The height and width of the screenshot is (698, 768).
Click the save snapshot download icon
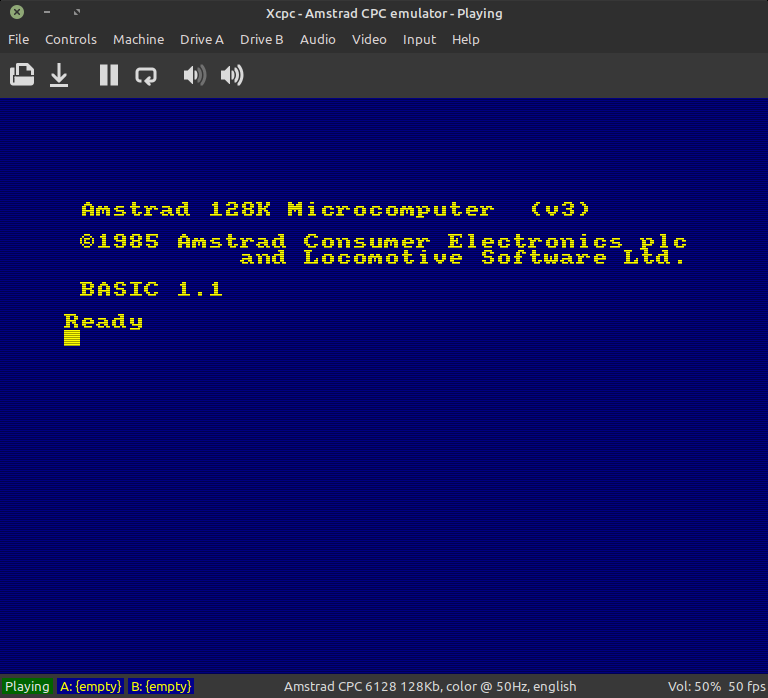[x=59, y=75]
